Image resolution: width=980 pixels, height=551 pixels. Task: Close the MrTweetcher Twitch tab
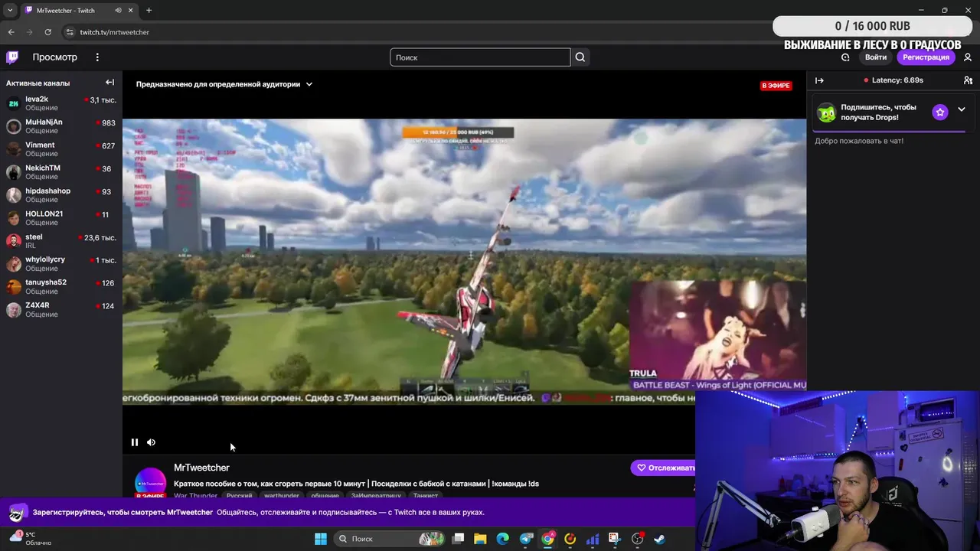[132, 11]
